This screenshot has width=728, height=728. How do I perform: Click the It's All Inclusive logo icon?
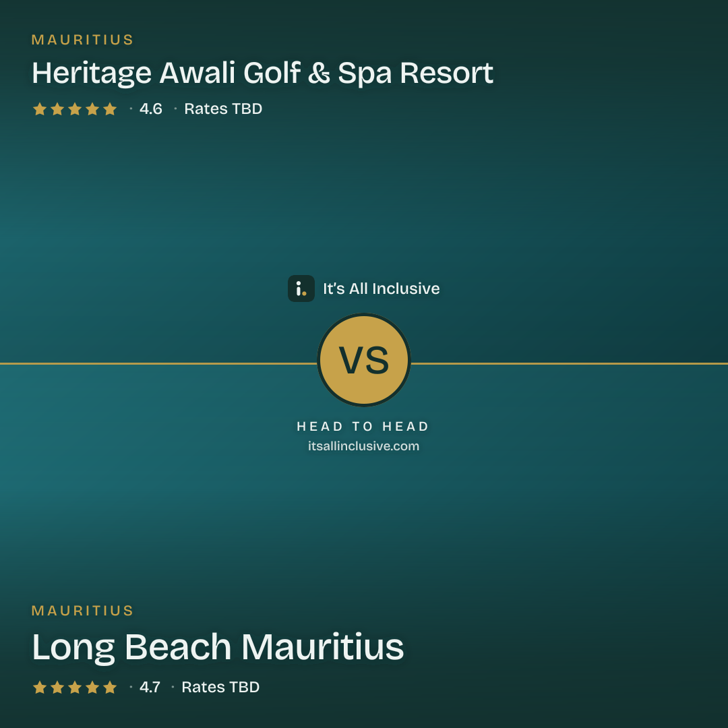(x=301, y=289)
